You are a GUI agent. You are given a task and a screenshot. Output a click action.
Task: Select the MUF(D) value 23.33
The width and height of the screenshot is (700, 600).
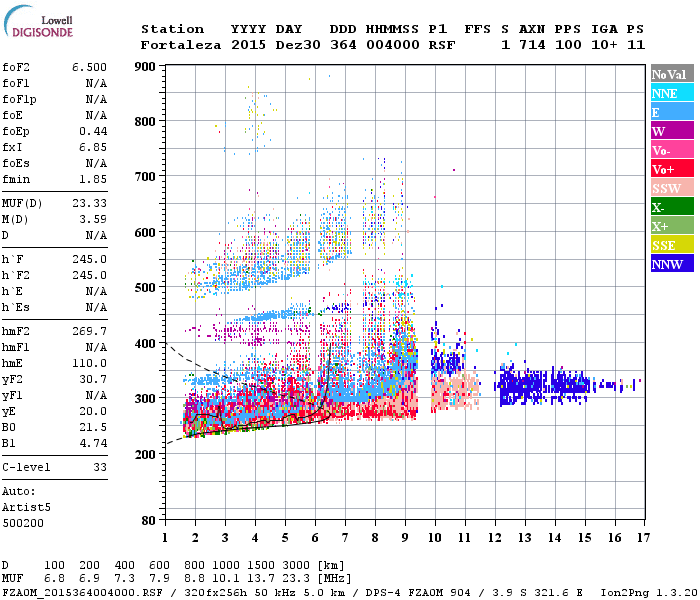pos(90,203)
